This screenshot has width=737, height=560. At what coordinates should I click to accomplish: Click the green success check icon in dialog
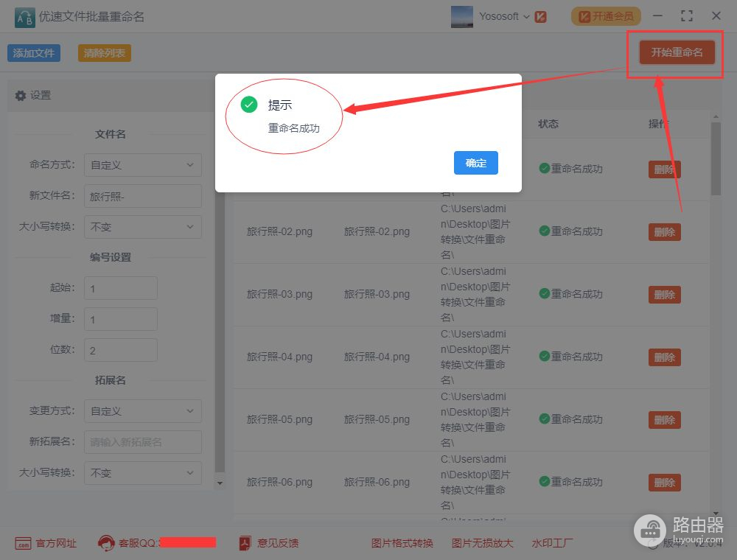(x=249, y=105)
